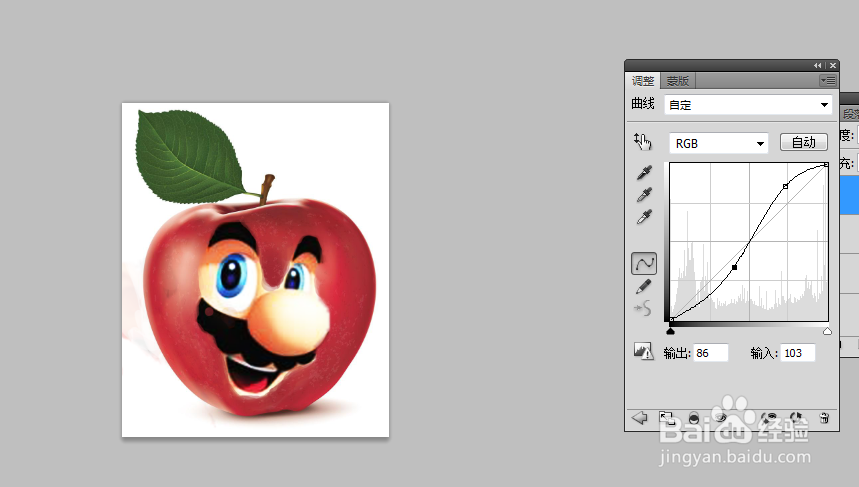
Task: Click the 输出 value field showing 86
Action: click(x=711, y=353)
